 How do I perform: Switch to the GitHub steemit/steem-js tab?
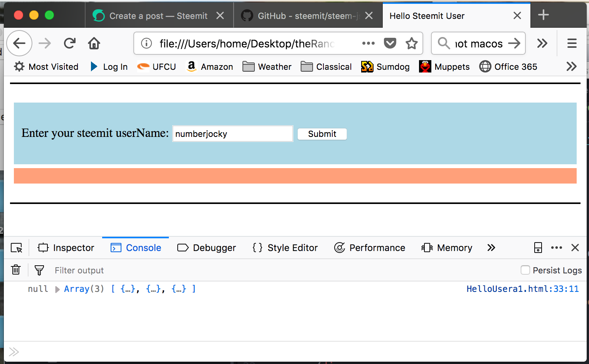point(308,15)
